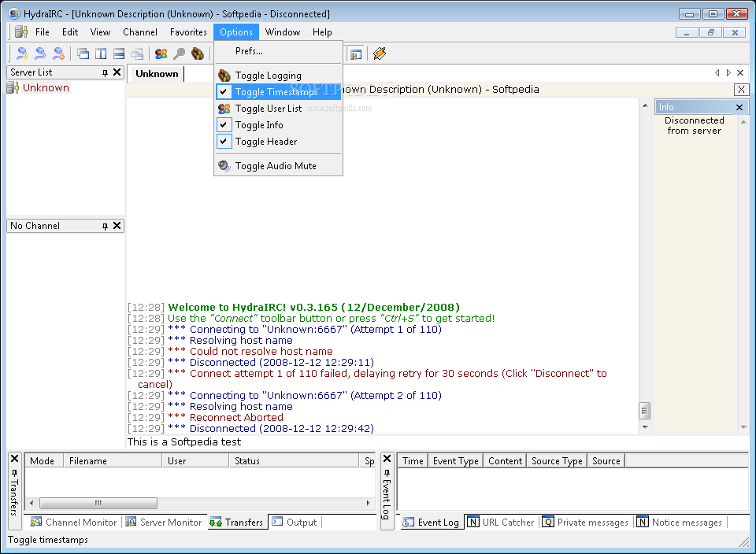Screen dimensions: 756x554
Task: Close the Event Log panel
Action: coord(387,459)
